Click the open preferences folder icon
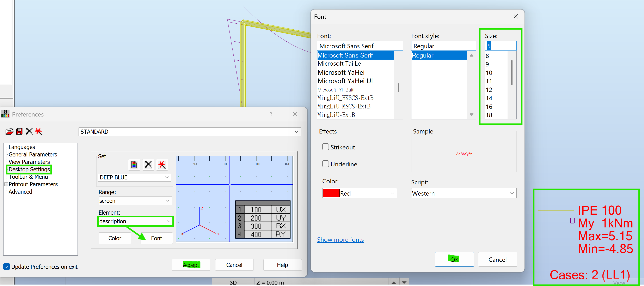The image size is (644, 286). 9,131
